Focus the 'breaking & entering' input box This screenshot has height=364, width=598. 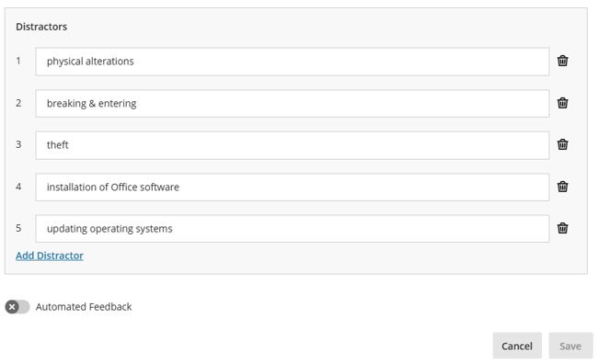(x=293, y=103)
